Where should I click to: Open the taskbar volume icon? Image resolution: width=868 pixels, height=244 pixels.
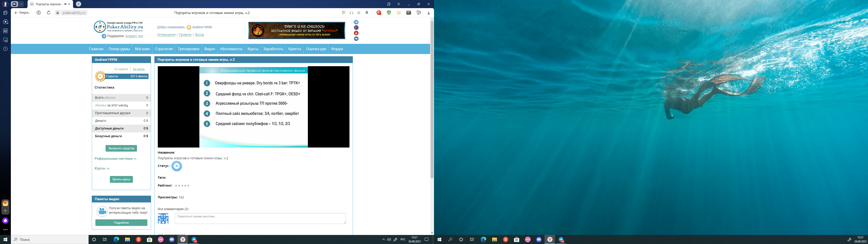click(389, 240)
